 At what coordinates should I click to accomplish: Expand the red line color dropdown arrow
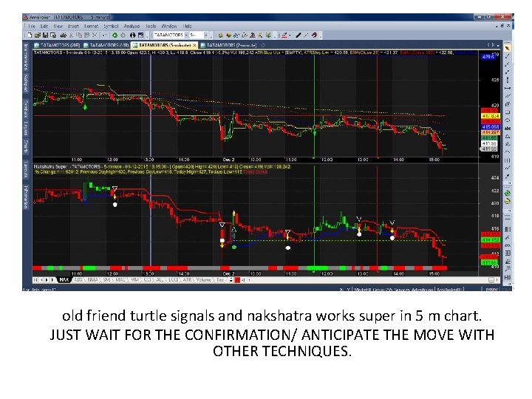[290, 35]
